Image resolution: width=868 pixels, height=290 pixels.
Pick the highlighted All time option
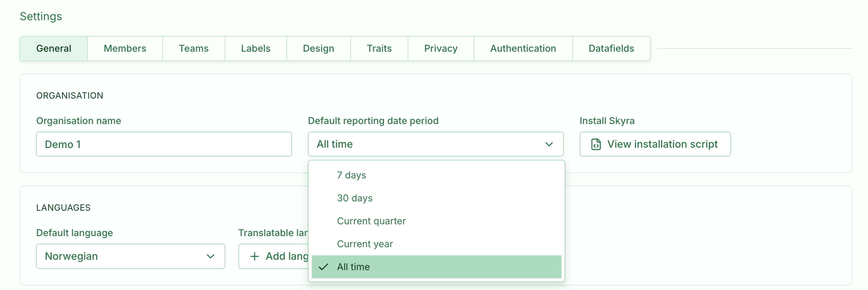tap(436, 267)
